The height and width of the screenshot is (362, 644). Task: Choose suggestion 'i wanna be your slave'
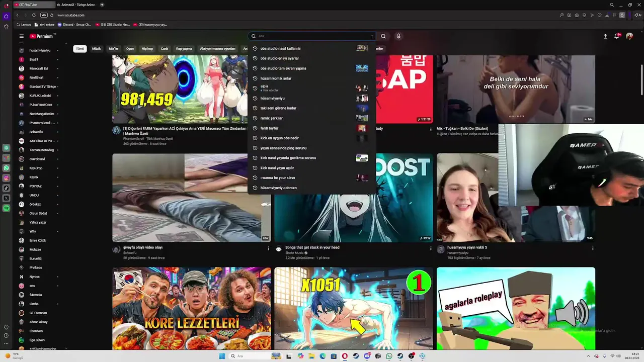(312, 177)
